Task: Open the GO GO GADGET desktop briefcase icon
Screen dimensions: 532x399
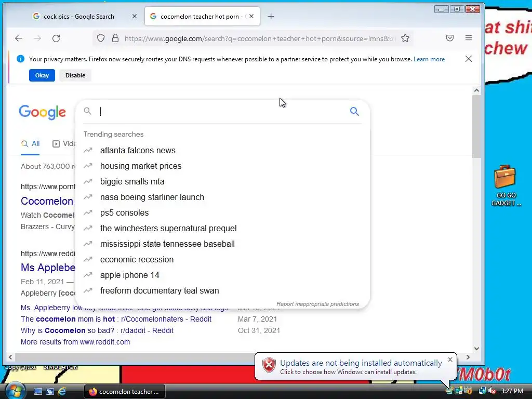Action: click(x=505, y=185)
